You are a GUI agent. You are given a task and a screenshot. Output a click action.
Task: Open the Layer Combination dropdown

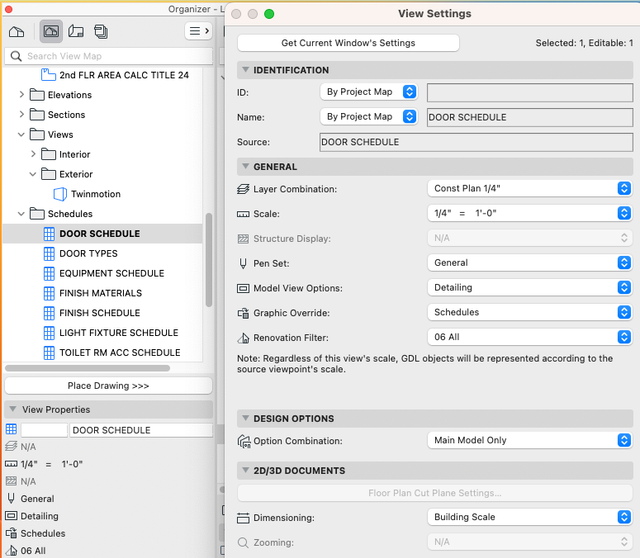[x=529, y=188]
